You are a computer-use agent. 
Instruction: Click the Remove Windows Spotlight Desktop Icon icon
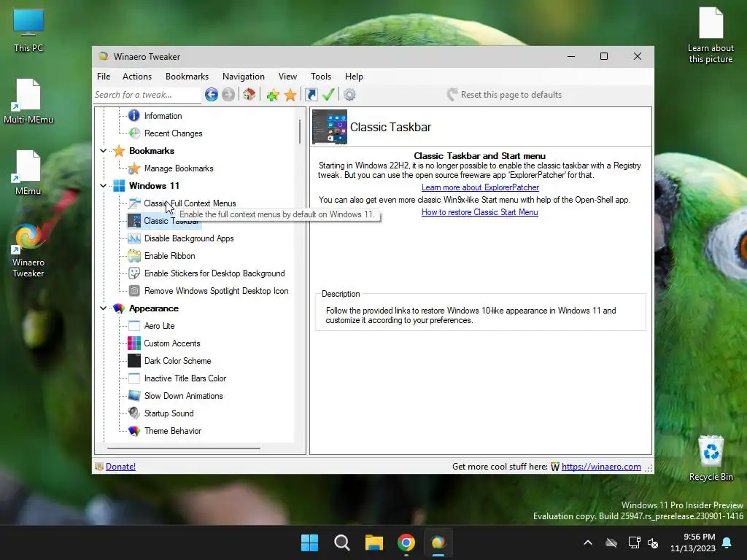134,291
